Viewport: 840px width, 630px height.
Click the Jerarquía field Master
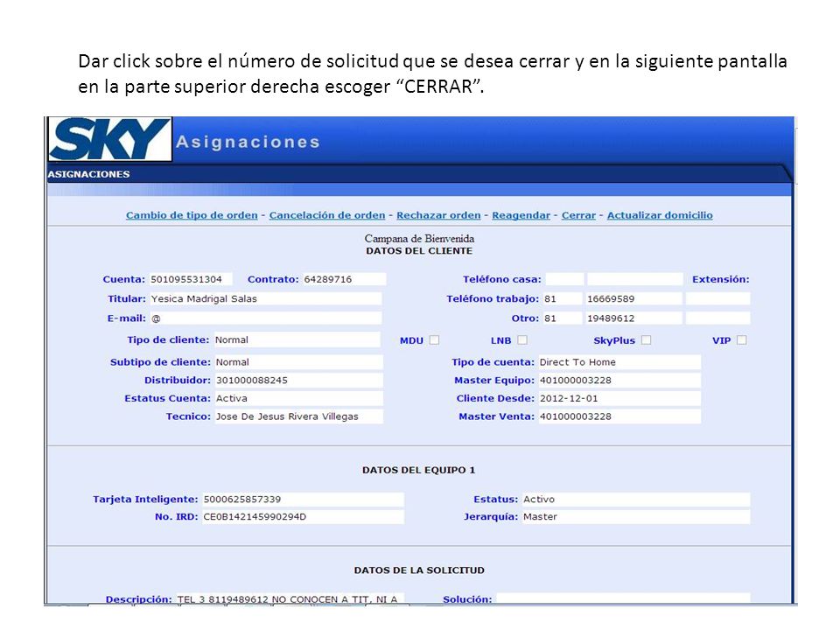[x=636, y=517]
